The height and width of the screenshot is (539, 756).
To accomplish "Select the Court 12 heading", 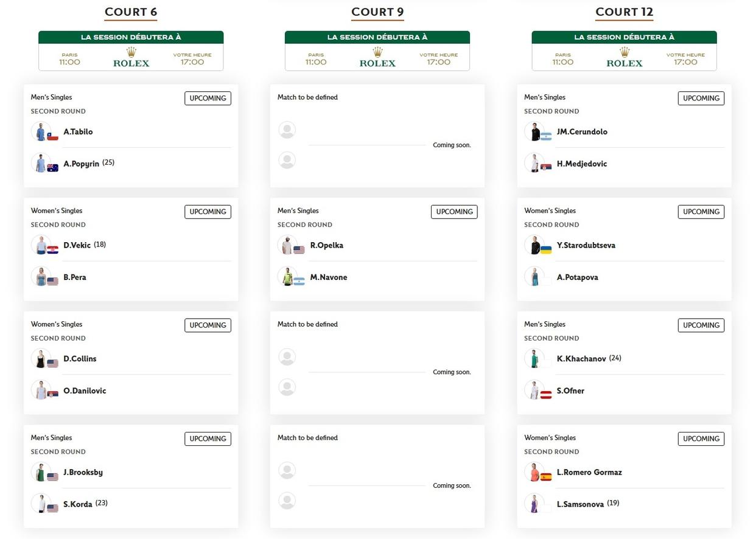I will tap(624, 12).
